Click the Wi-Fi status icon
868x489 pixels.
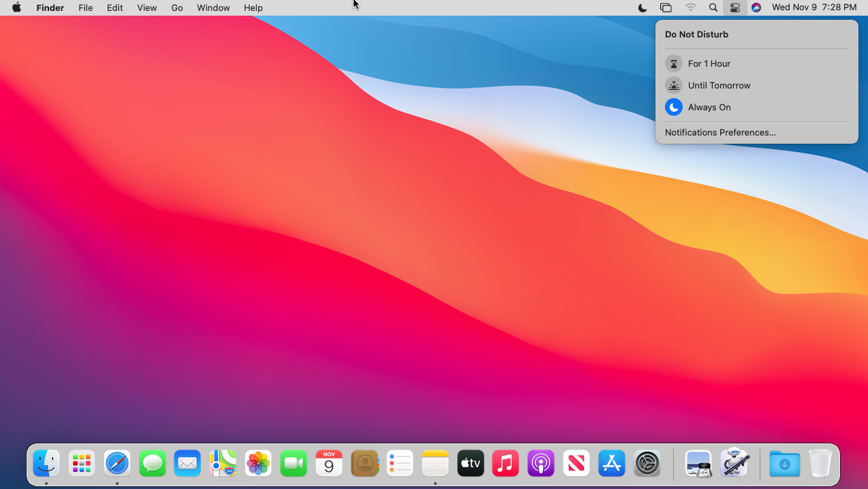tap(691, 7)
